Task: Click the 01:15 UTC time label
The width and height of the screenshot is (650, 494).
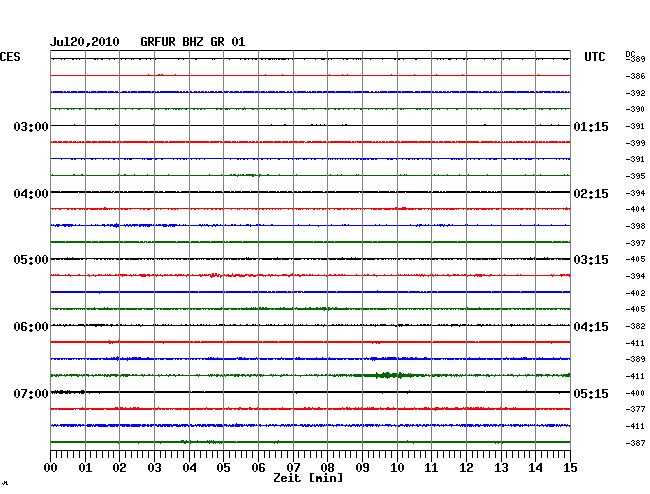Action: click(591, 126)
